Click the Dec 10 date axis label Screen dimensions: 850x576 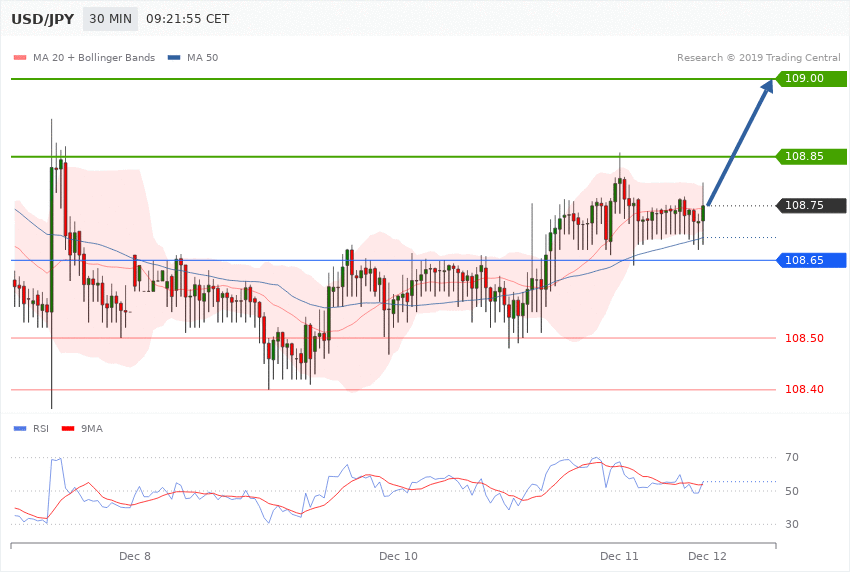pos(398,556)
